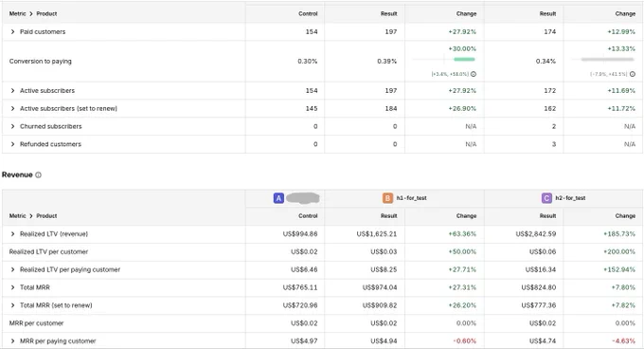The height and width of the screenshot is (349, 644).
Task: Expand the Total MRR row chevron
Action: click(x=12, y=287)
